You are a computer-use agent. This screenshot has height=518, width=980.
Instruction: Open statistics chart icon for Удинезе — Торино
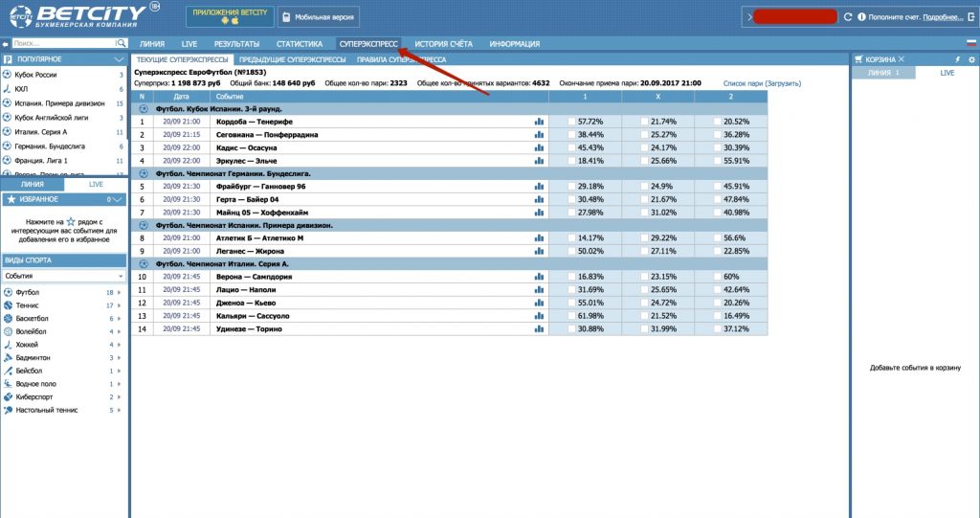coord(539,328)
